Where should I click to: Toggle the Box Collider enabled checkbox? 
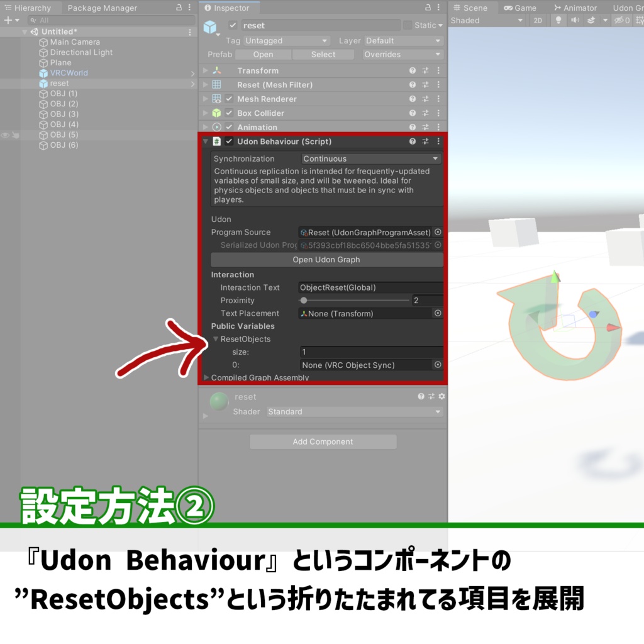click(230, 113)
